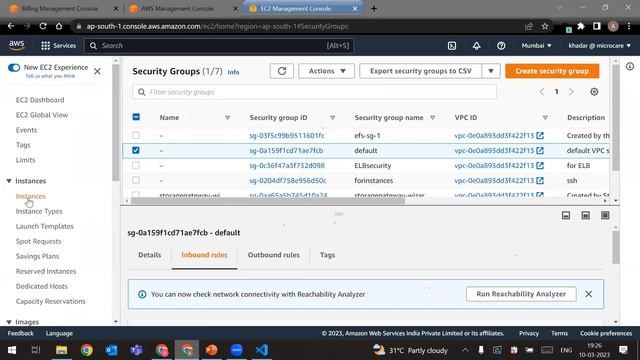640x360 pixels.
Task: Open the Actions dropdown
Action: tap(327, 71)
